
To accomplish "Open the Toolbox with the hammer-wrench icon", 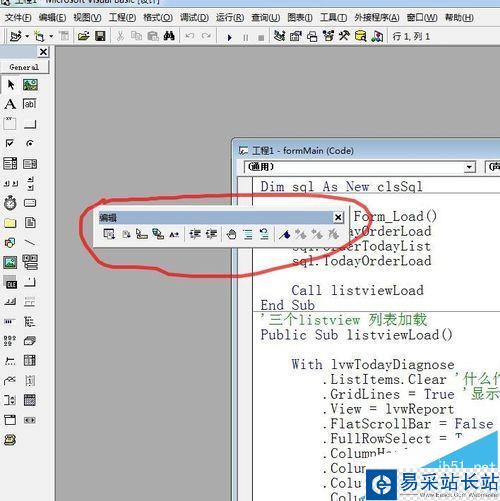I will pos(344,36).
